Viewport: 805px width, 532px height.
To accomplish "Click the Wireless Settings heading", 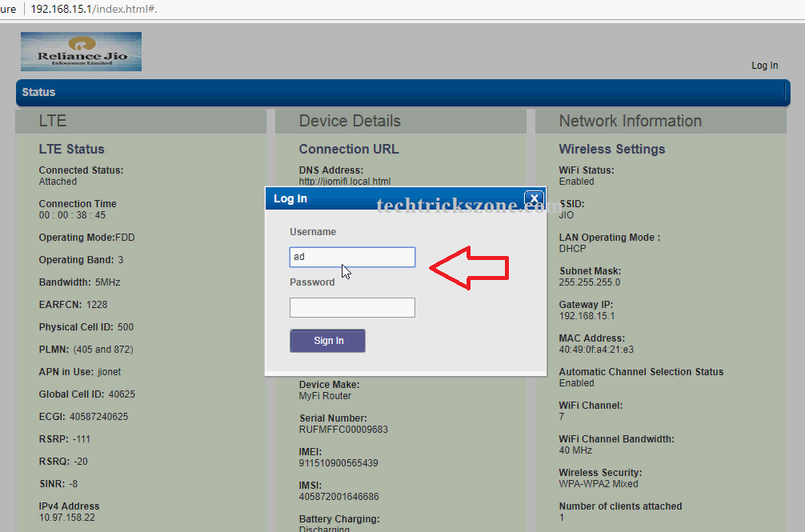I will pos(611,150).
